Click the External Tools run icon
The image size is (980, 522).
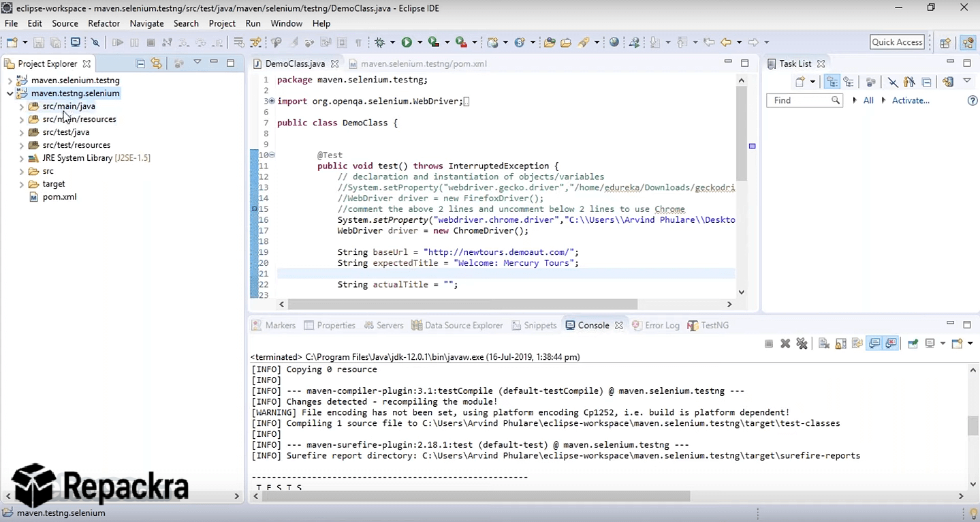(461, 42)
